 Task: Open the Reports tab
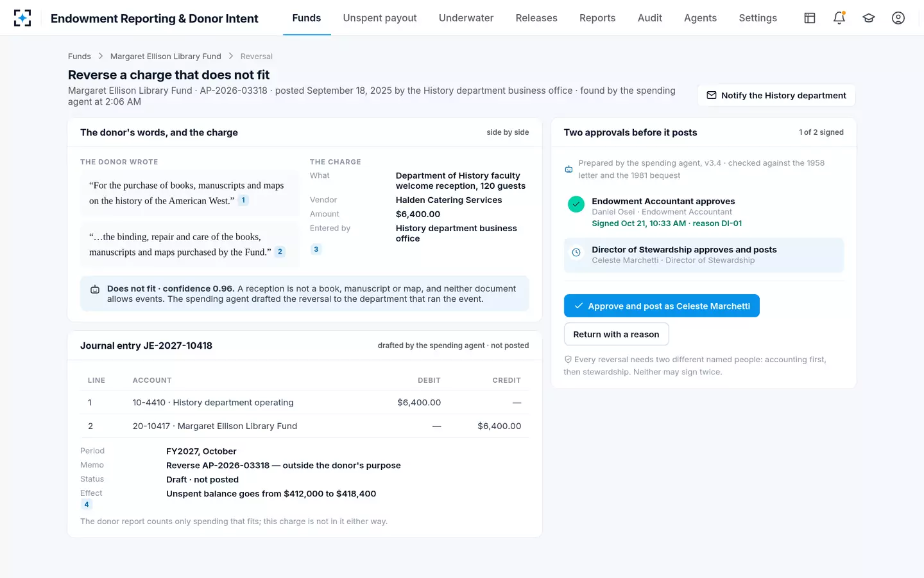point(597,18)
